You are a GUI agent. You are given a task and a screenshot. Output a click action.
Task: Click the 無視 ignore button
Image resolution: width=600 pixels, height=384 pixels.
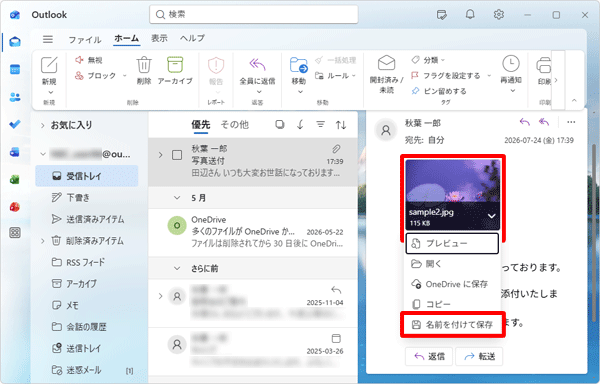(89, 60)
